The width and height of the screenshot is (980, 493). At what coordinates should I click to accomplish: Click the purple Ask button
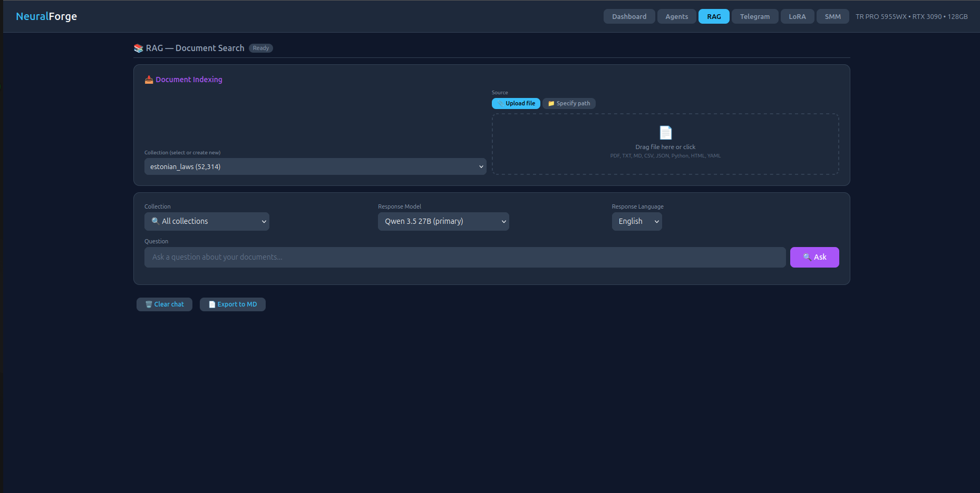[814, 257]
